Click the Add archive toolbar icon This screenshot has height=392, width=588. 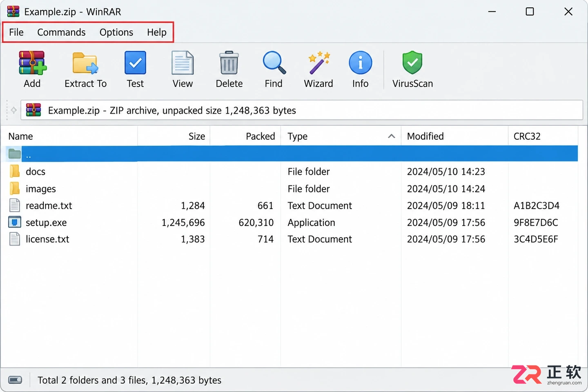click(x=32, y=63)
